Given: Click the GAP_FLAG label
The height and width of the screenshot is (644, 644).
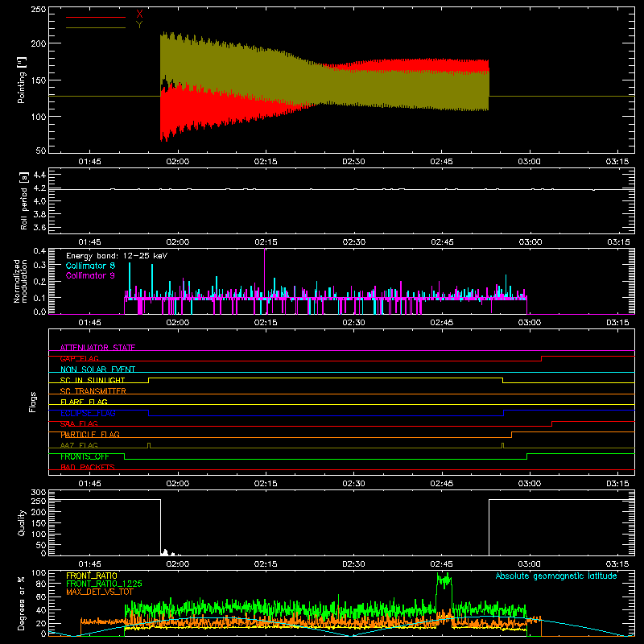Looking at the screenshot, I should pyautogui.click(x=79, y=358).
